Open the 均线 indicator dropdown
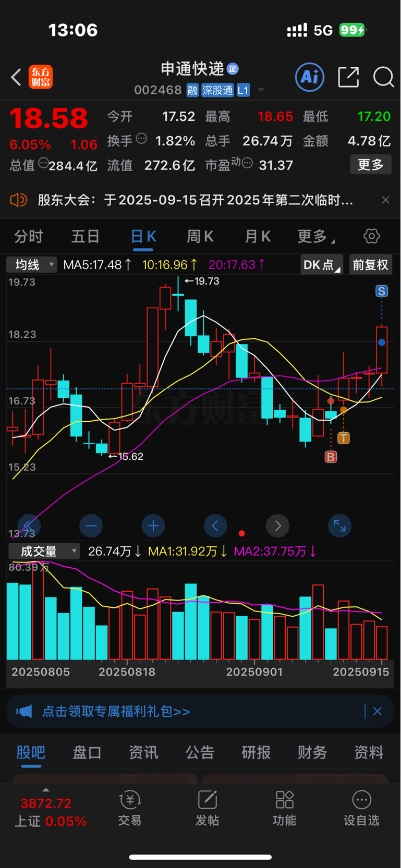Screen dimensions: 401x868 31,265
